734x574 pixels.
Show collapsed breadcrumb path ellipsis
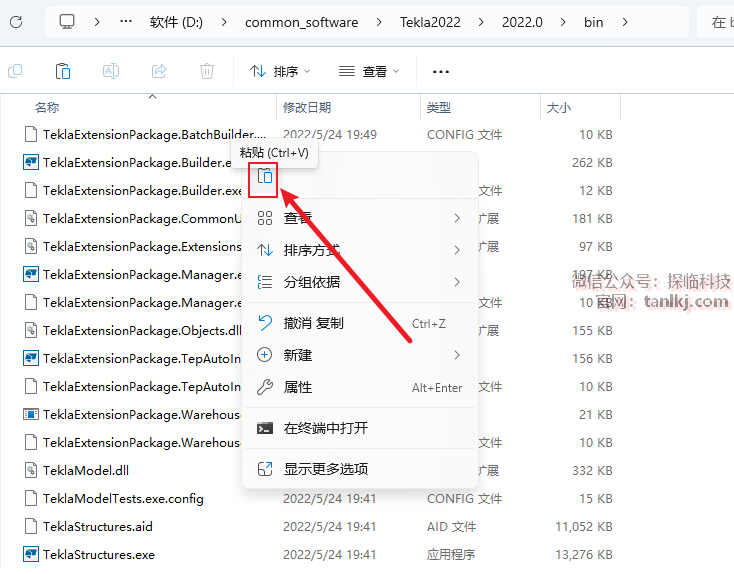[126, 22]
